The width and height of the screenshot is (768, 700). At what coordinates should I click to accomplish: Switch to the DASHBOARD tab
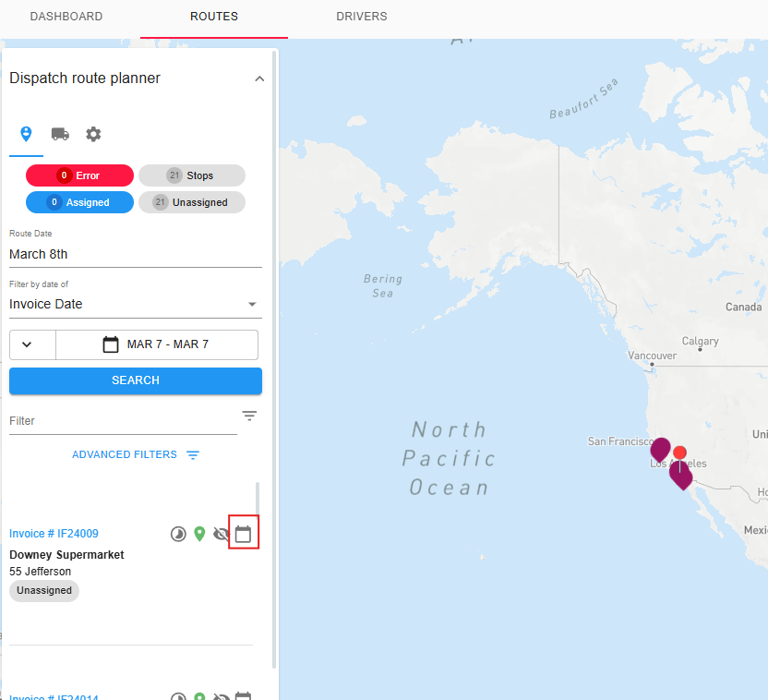pyautogui.click(x=66, y=17)
